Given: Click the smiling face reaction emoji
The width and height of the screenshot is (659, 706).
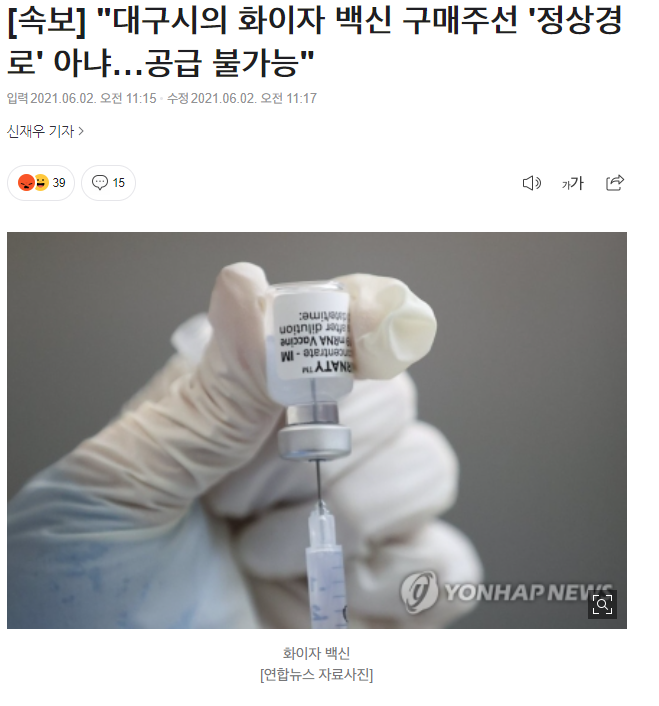Looking at the screenshot, I should pyautogui.click(x=42, y=182).
